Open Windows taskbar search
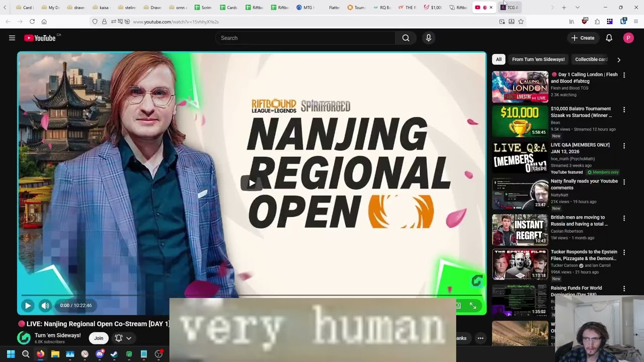The image size is (644, 362). 26,354
